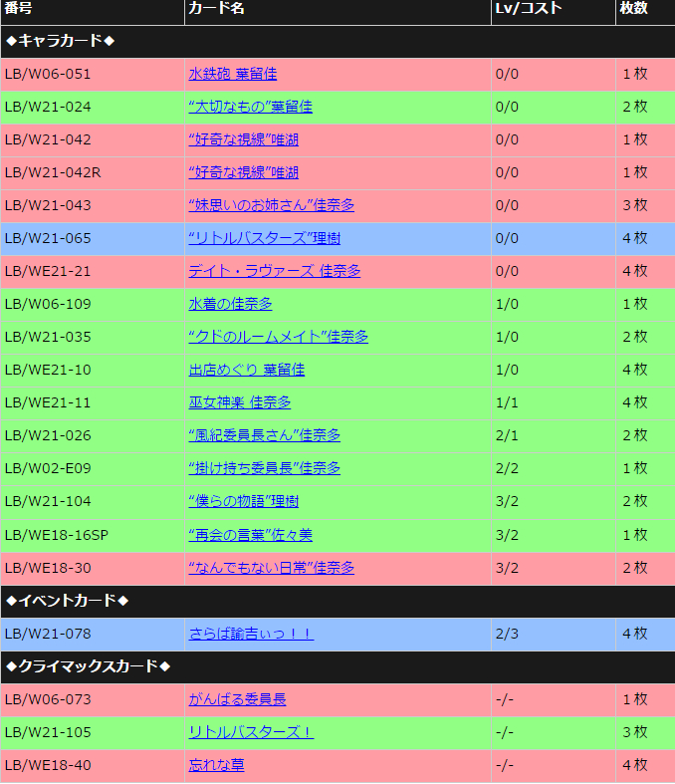Click the 0/0 cost in LB/W06-051 row

[507, 75]
